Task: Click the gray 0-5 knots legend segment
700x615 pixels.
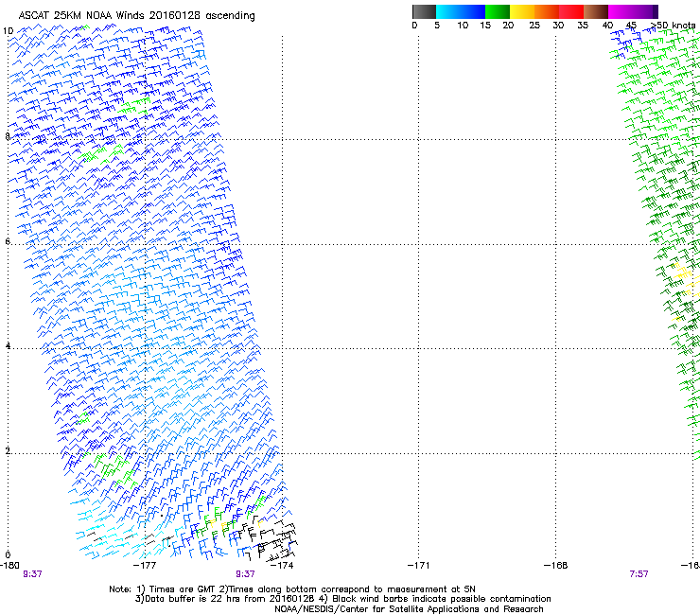Action: point(424,11)
